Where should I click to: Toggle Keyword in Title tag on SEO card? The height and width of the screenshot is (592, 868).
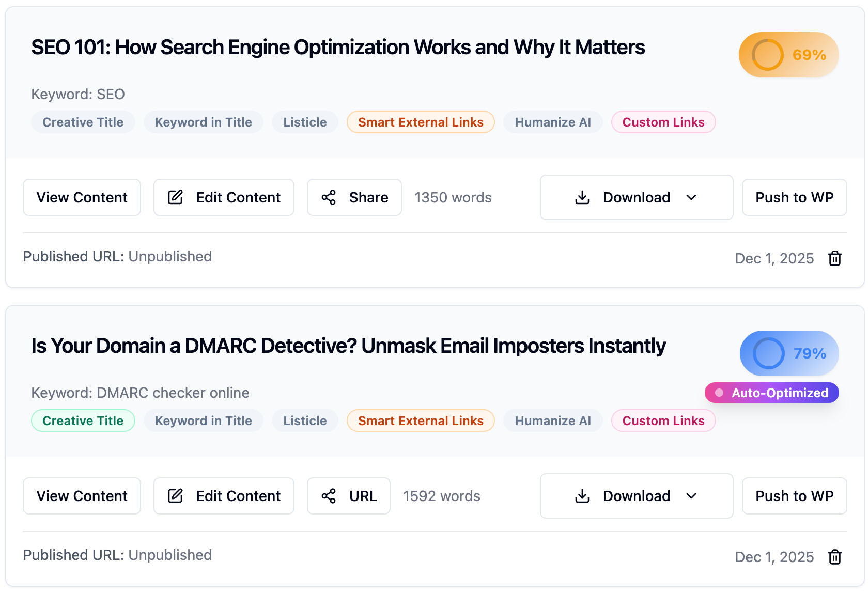(x=204, y=122)
